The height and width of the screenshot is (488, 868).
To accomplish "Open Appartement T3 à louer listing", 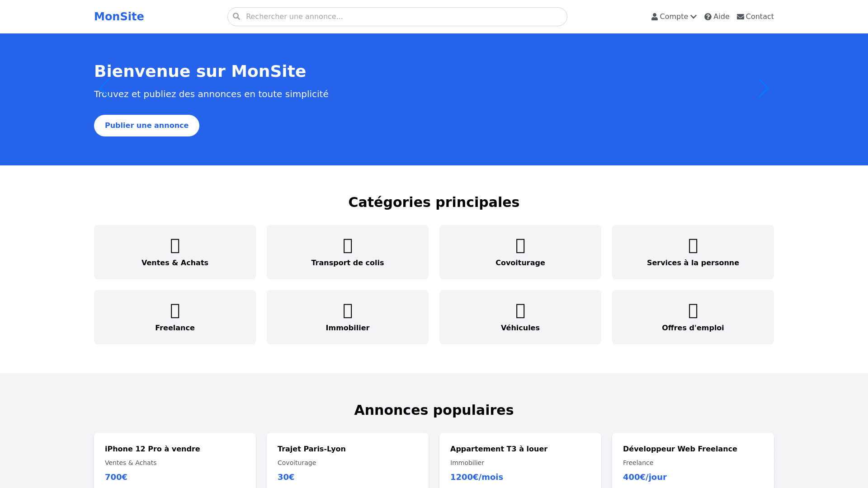I will 499,449.
